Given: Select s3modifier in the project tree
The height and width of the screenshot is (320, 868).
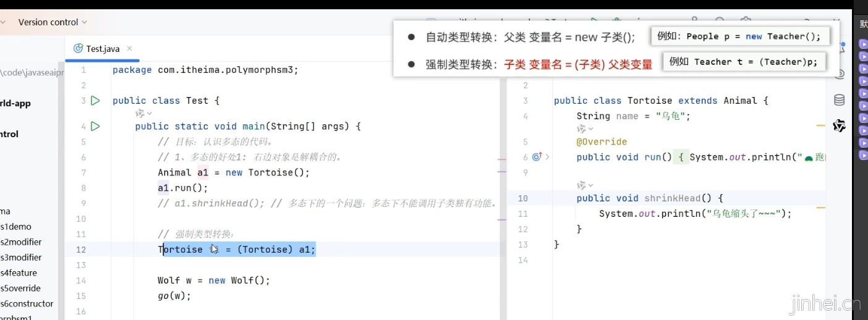Looking at the screenshot, I should pos(21,258).
